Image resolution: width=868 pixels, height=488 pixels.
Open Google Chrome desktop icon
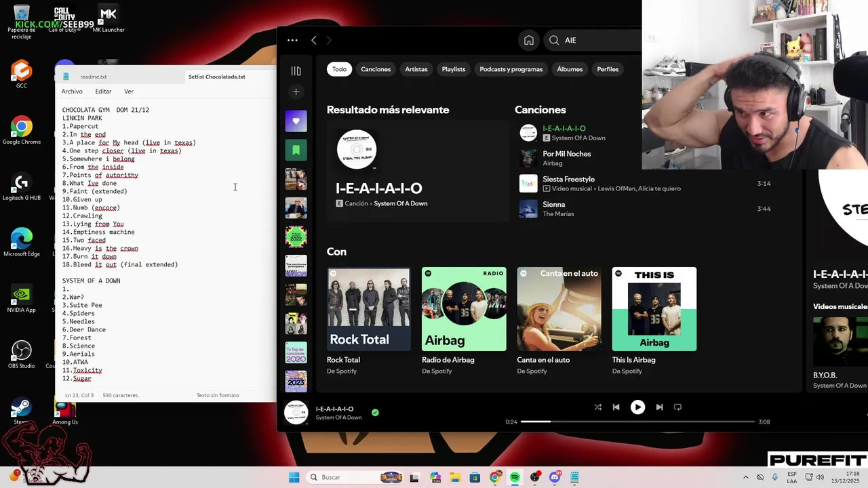pos(21,131)
